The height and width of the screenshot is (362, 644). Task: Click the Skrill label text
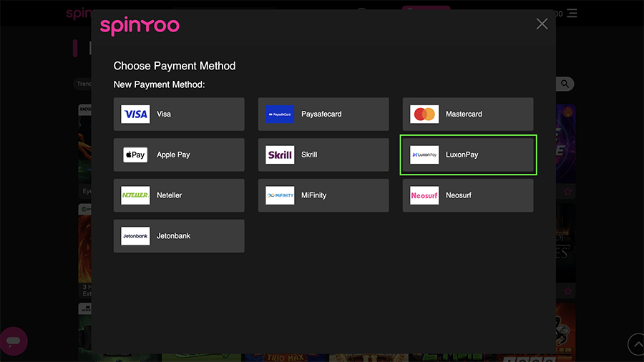pyautogui.click(x=309, y=155)
